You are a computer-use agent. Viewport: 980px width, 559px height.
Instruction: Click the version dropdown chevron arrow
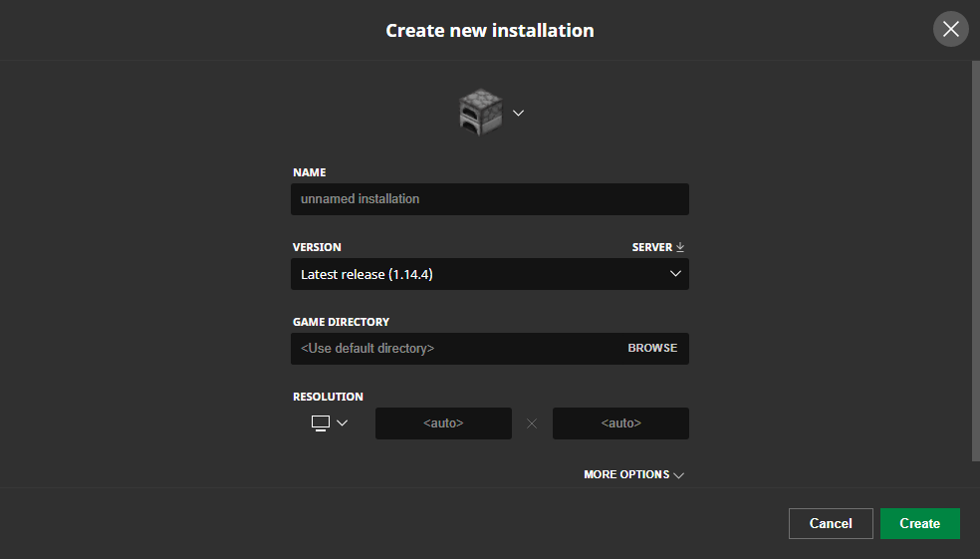coord(675,274)
